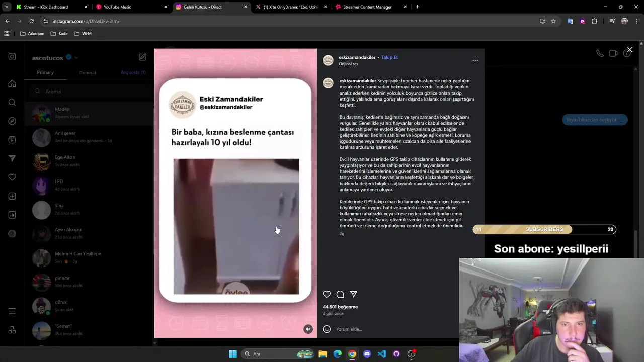
Task: Click the install app icon in address bar
Action: click(x=542, y=21)
